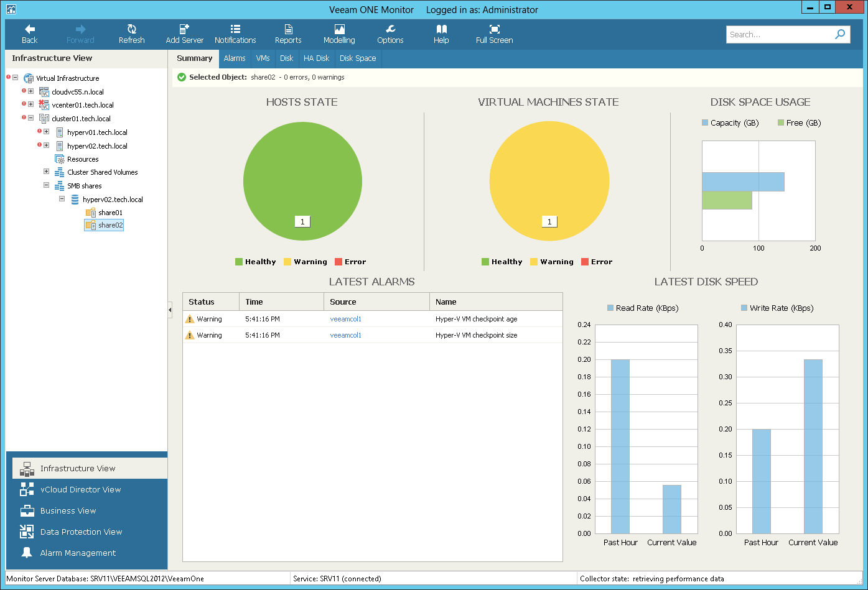Expand the vcenter01.tech.local node

31,104
